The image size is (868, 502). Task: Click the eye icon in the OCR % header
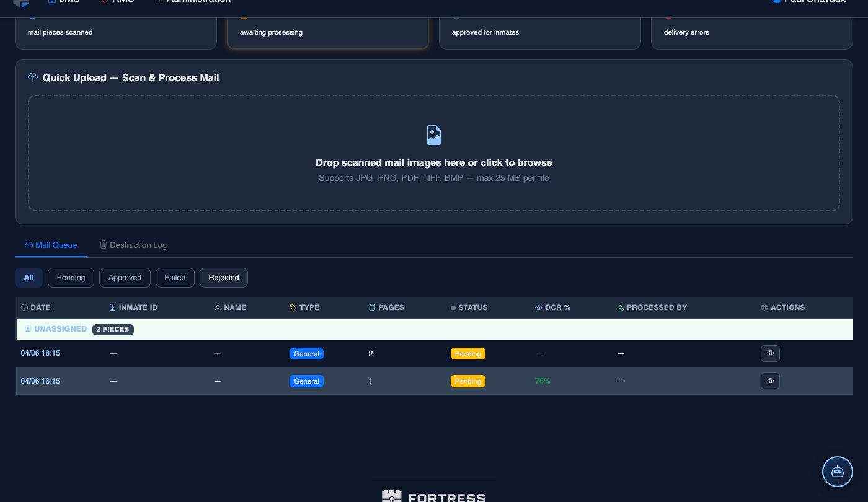539,307
